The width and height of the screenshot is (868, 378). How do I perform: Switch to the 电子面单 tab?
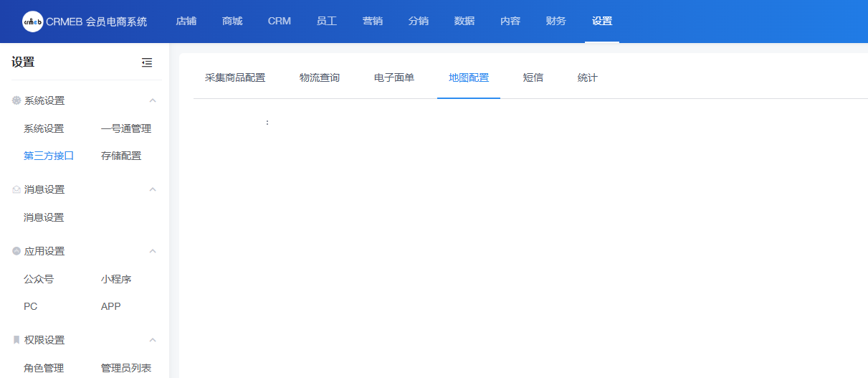[394, 78]
